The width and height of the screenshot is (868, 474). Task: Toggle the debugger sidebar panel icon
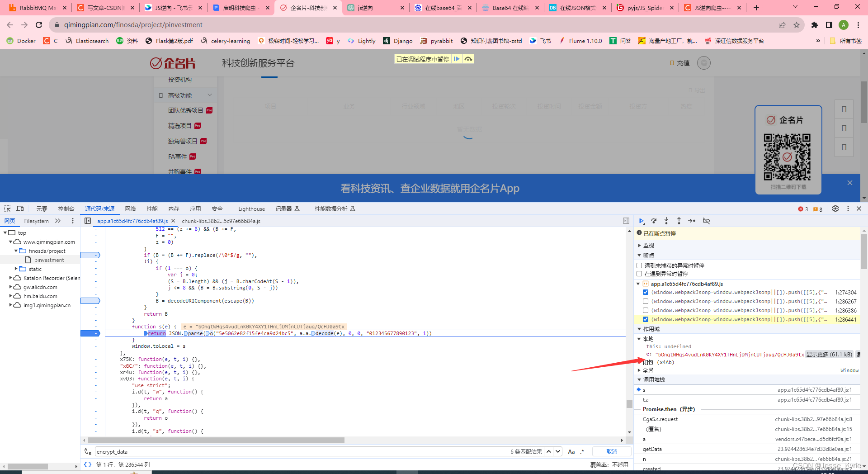(x=626, y=221)
